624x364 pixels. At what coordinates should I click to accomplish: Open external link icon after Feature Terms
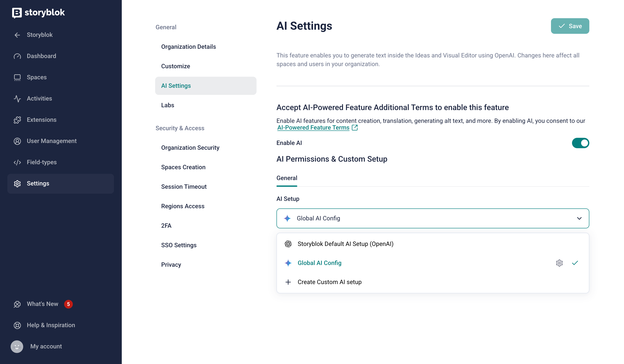[x=355, y=128]
